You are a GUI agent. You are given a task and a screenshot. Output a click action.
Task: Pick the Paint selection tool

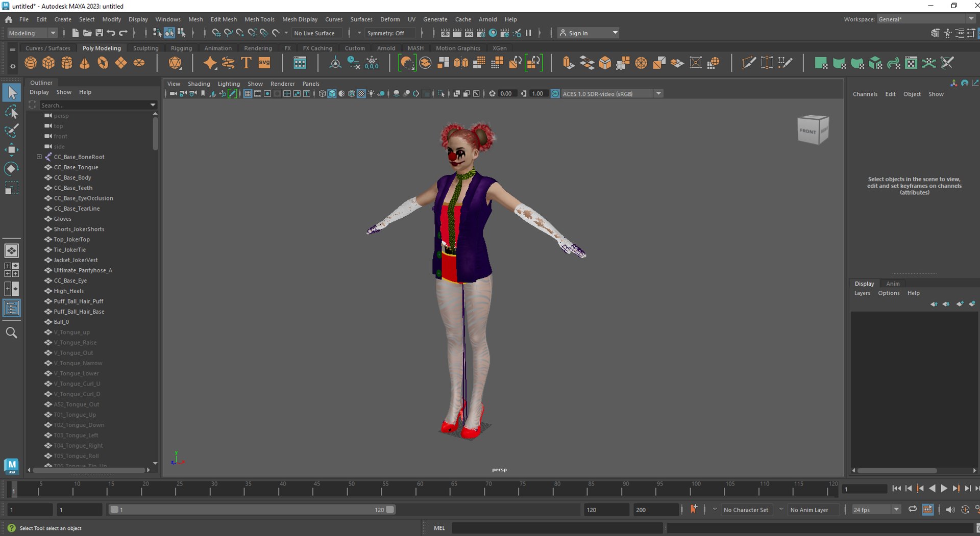tap(11, 131)
